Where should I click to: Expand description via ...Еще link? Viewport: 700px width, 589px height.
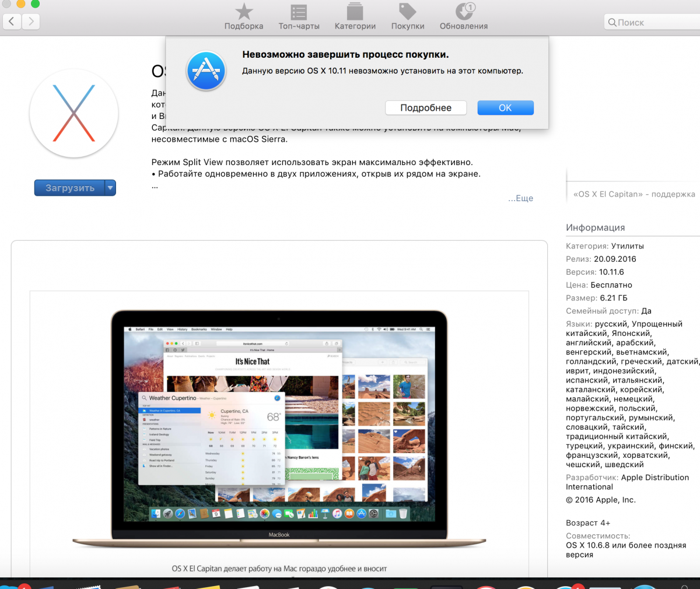click(x=520, y=198)
